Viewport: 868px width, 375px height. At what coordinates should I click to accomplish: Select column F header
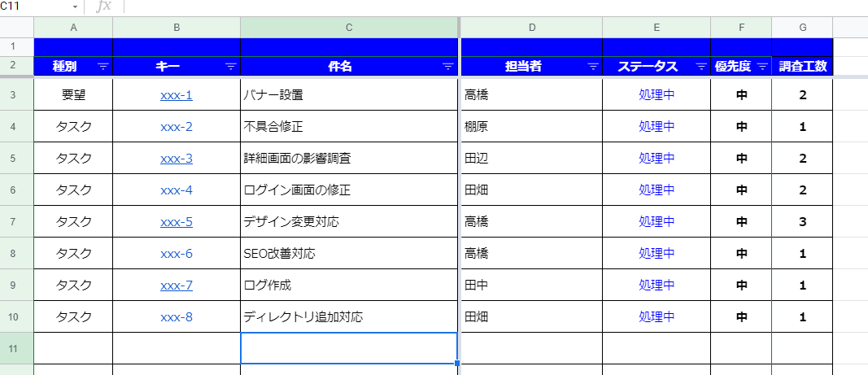[x=741, y=28]
